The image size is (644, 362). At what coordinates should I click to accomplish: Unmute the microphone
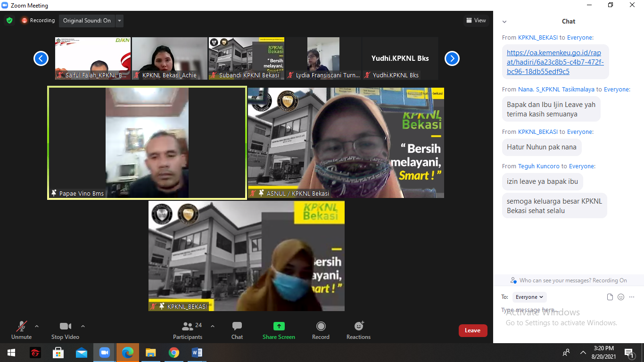(21, 330)
